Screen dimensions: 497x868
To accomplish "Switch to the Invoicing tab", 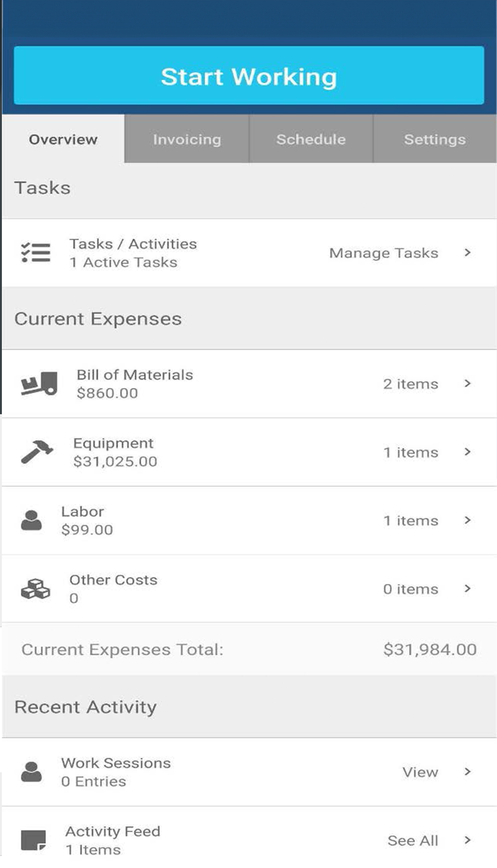I will pos(187,139).
